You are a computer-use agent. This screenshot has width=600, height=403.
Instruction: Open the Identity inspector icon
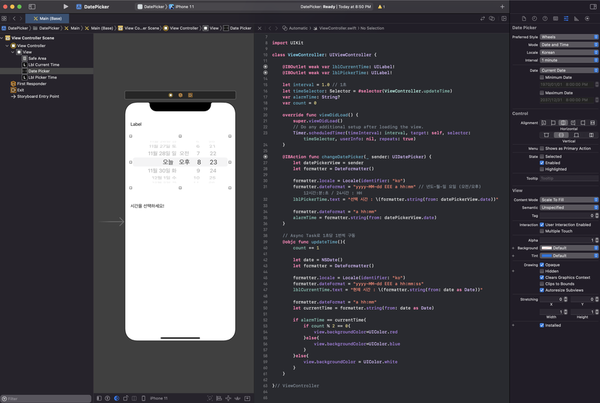[555, 18]
